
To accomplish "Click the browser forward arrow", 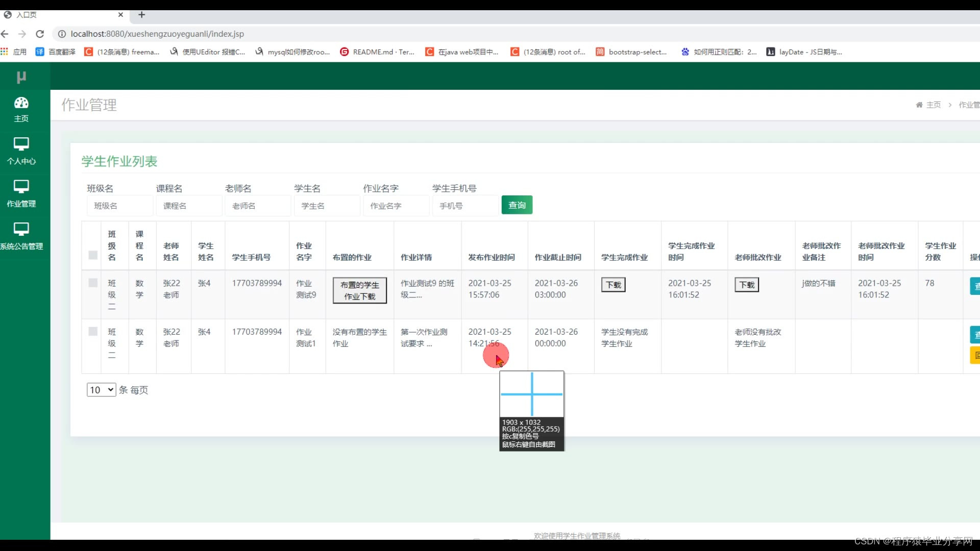I will click(x=22, y=34).
